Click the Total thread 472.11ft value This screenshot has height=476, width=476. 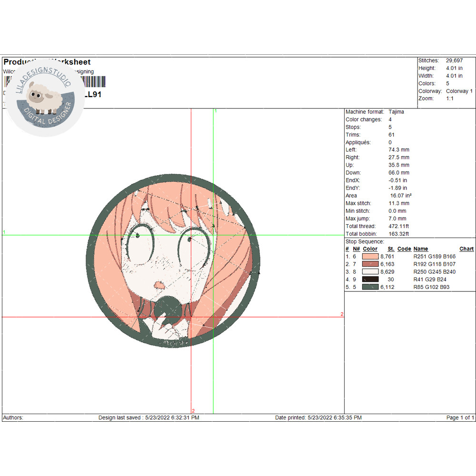(x=399, y=226)
